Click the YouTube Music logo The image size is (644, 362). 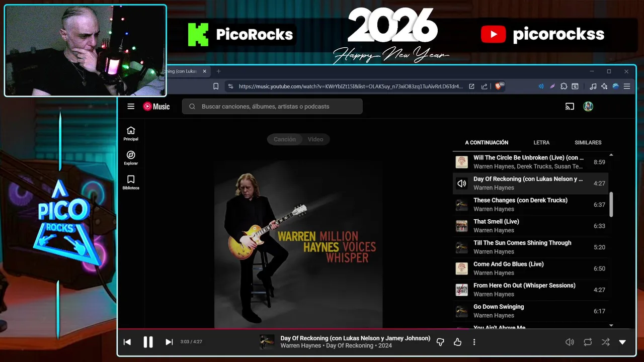[156, 106]
